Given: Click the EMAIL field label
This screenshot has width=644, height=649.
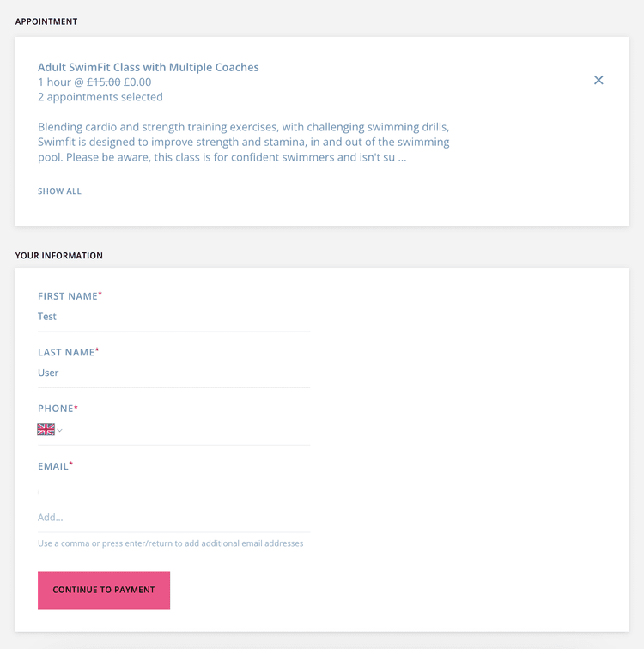Looking at the screenshot, I should pos(55,466).
